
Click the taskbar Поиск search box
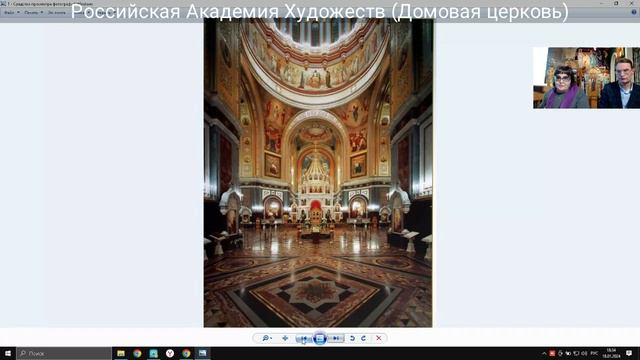[64, 353]
